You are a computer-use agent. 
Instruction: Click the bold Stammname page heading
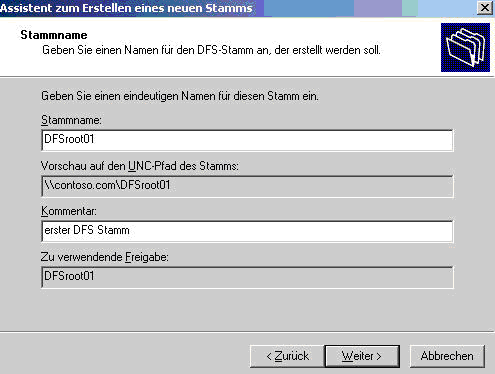click(x=54, y=35)
